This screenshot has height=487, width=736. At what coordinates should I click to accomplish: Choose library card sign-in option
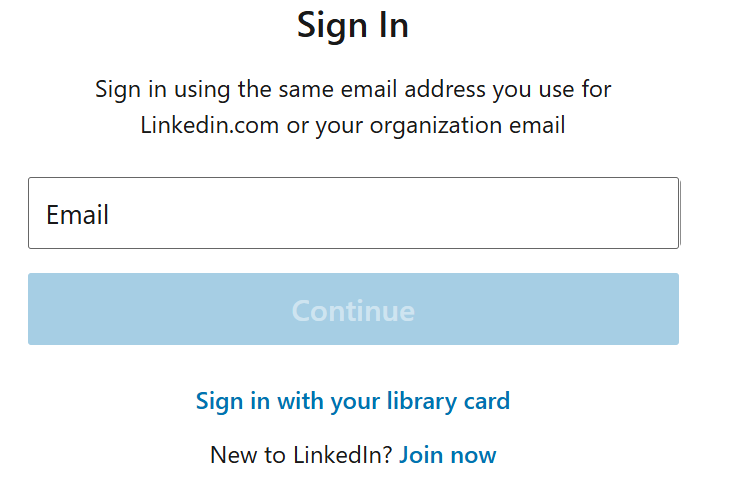(353, 401)
